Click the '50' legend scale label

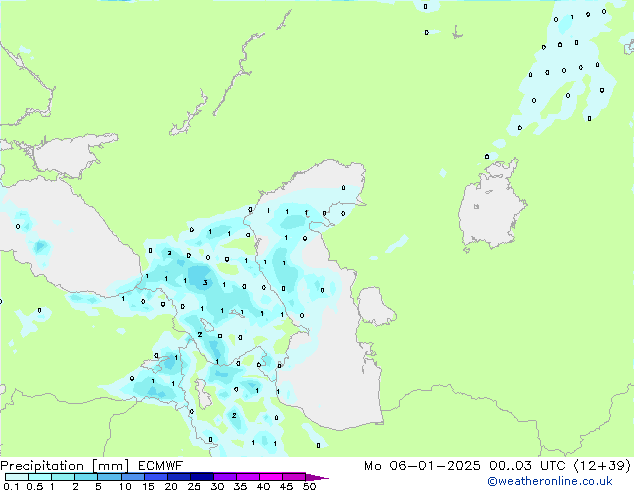309,486
